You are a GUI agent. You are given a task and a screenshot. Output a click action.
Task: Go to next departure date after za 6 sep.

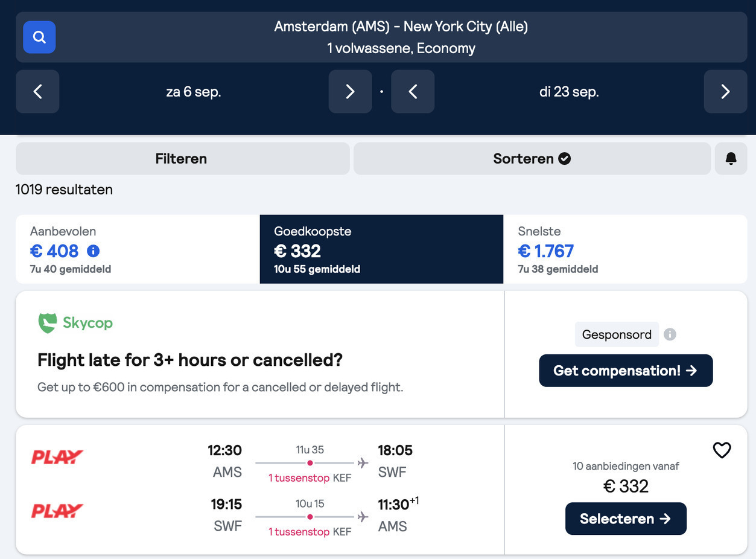pyautogui.click(x=350, y=92)
